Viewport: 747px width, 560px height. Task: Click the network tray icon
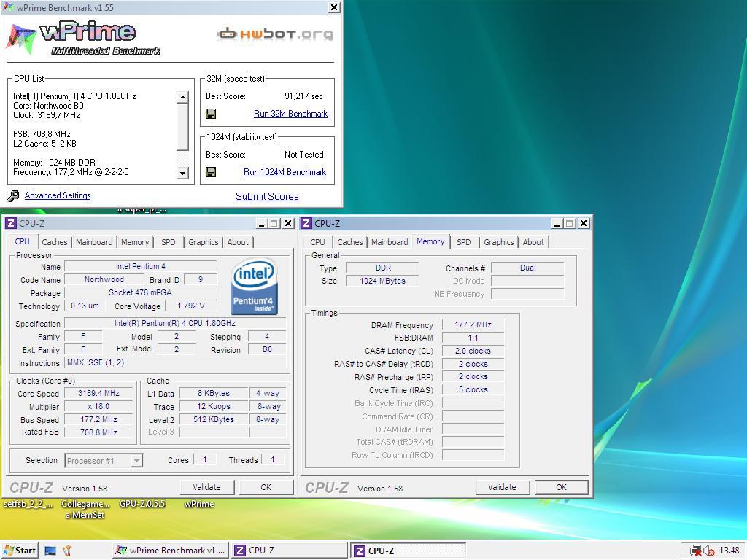tap(696, 551)
